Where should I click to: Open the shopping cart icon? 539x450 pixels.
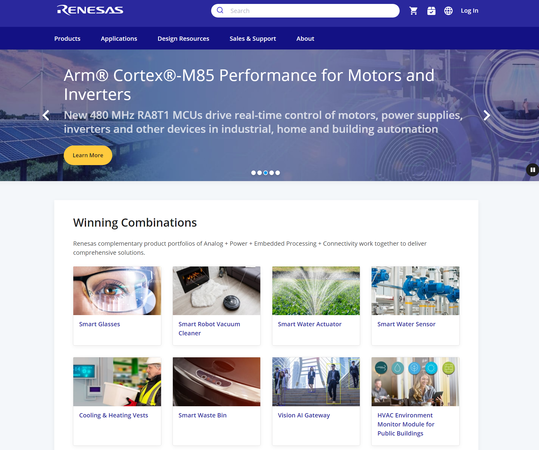click(x=413, y=11)
